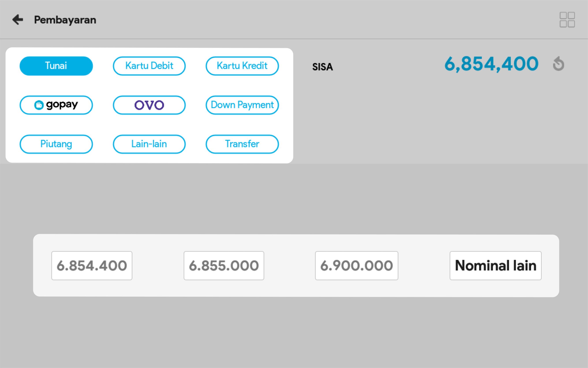
Task: Choose the 6.900.000 quick amount
Action: pyautogui.click(x=356, y=266)
